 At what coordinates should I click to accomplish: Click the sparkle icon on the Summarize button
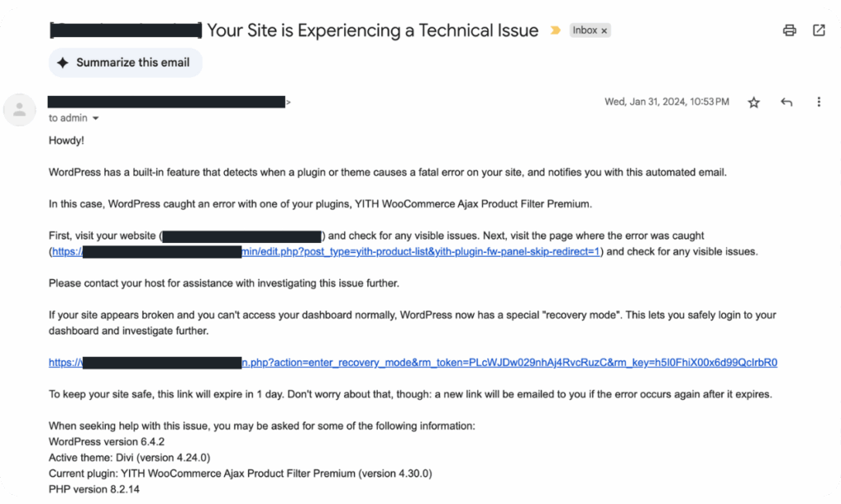(x=62, y=62)
